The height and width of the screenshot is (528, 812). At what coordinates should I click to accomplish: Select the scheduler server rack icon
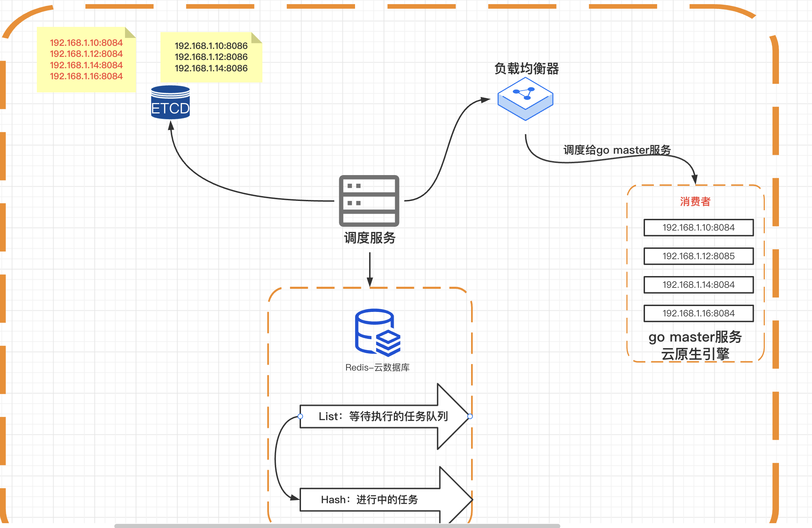coord(369,201)
